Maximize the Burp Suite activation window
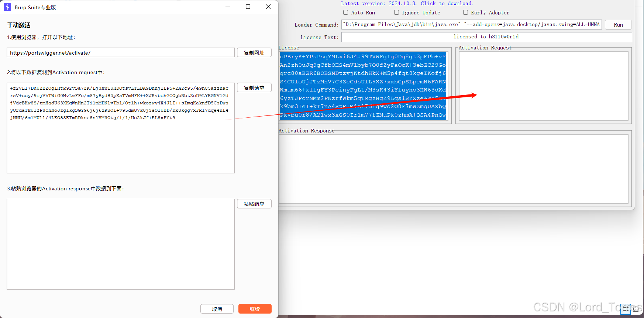 248,7
